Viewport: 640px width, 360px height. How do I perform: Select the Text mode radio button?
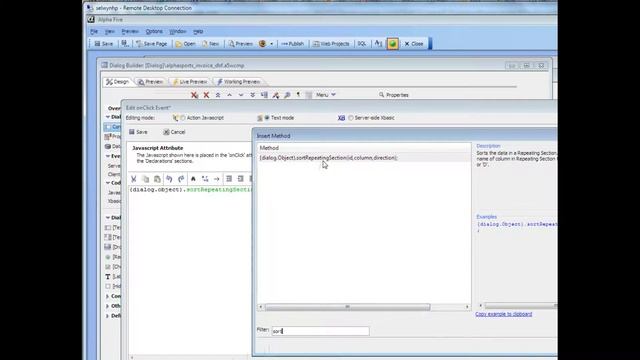pos(267,118)
